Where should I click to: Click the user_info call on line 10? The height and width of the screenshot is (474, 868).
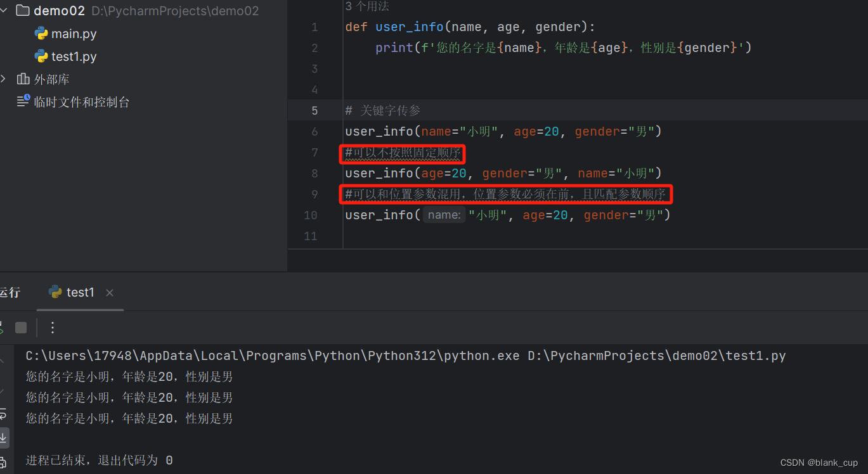point(508,215)
